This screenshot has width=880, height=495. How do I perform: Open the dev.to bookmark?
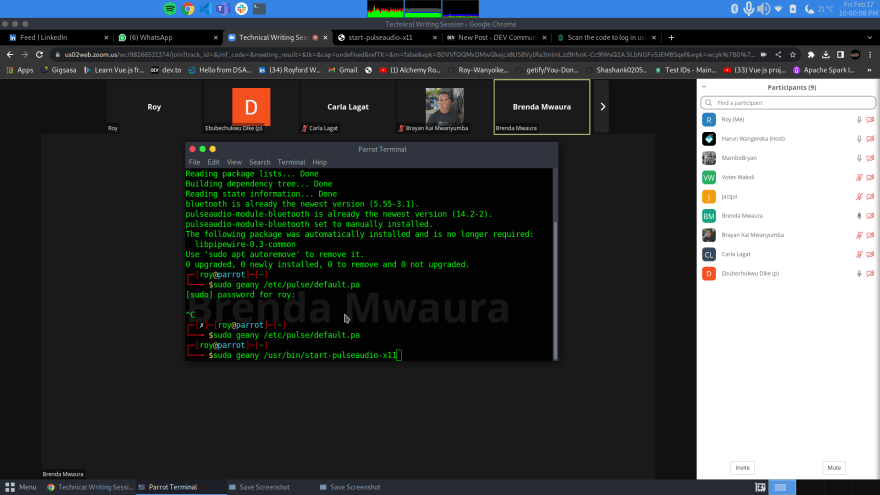166,70
